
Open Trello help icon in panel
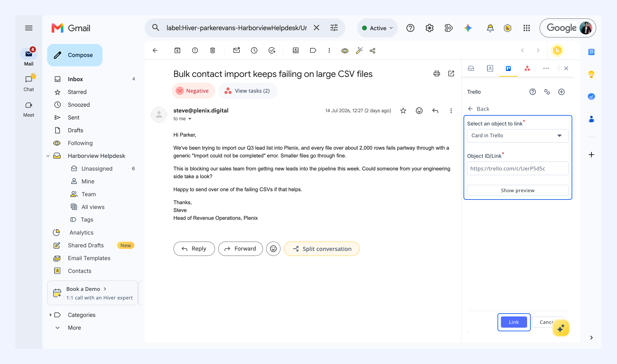pyautogui.click(x=533, y=92)
